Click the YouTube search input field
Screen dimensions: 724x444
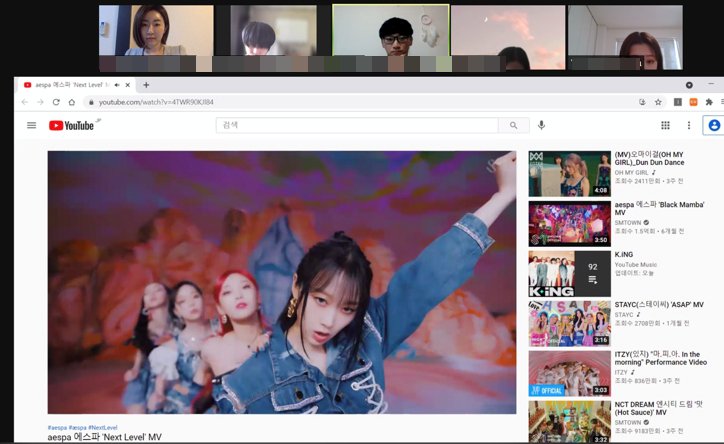(x=357, y=125)
